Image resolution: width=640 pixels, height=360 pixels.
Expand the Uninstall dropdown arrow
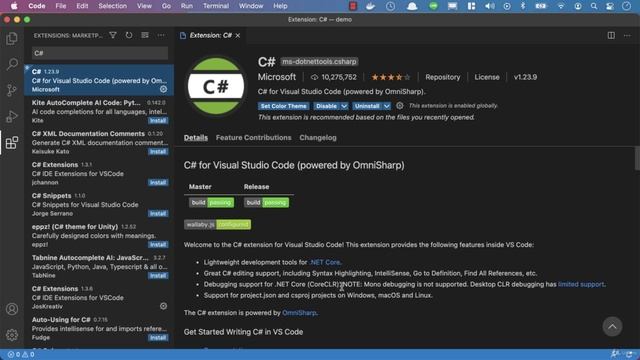(x=387, y=106)
